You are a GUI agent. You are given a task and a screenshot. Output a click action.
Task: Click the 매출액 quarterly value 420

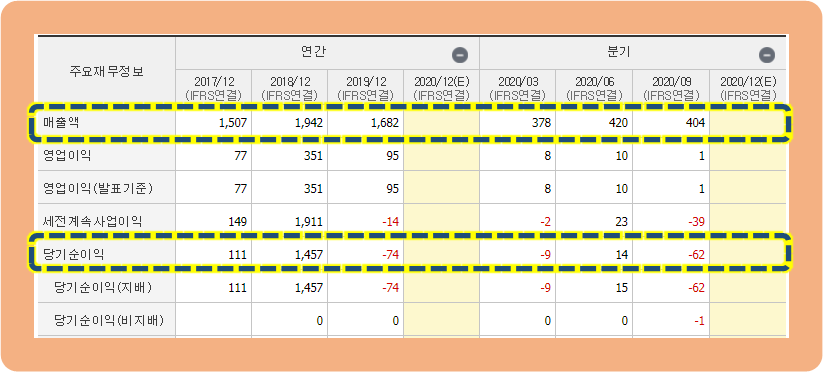[619, 123]
